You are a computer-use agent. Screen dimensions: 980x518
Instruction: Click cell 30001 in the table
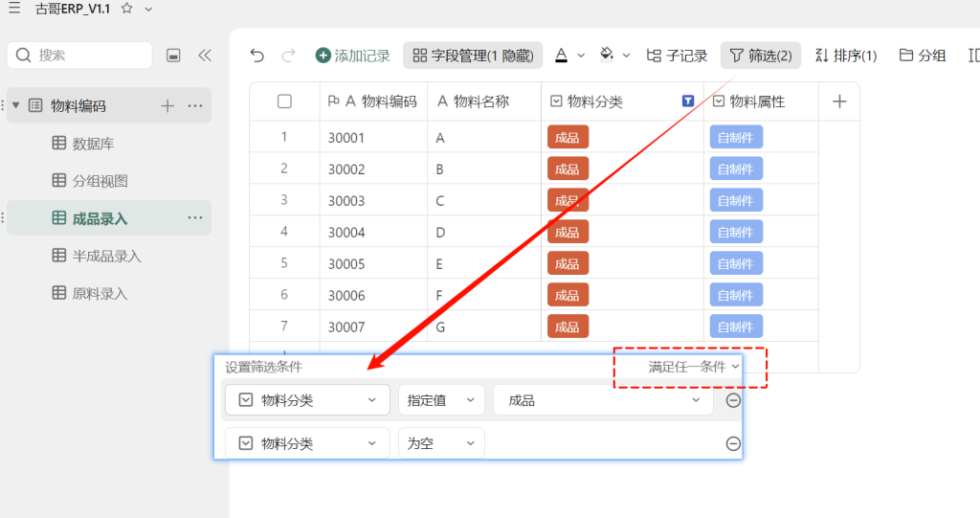coord(374,138)
